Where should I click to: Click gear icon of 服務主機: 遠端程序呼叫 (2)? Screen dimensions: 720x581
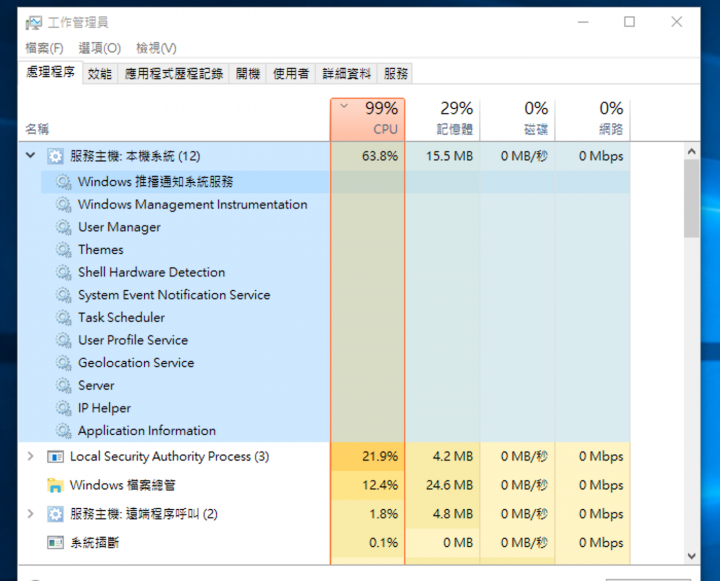(x=55, y=514)
